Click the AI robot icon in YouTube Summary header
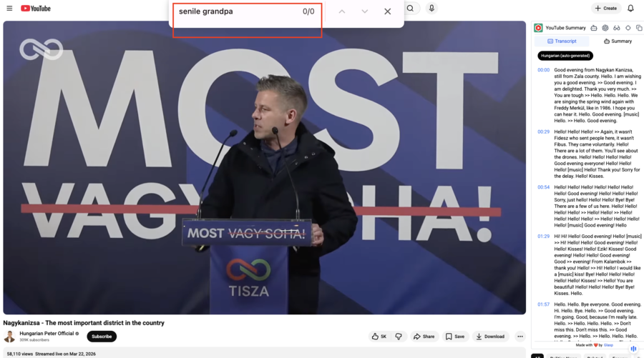The width and height of the screenshot is (644, 358). (594, 28)
